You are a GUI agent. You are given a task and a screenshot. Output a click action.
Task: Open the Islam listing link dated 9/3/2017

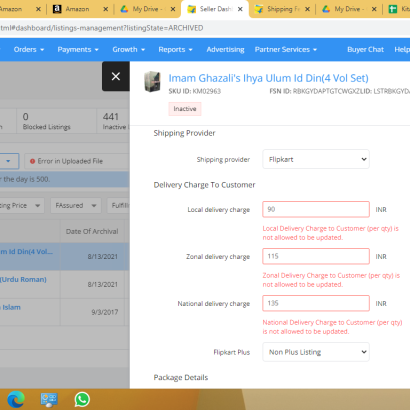click(11, 307)
